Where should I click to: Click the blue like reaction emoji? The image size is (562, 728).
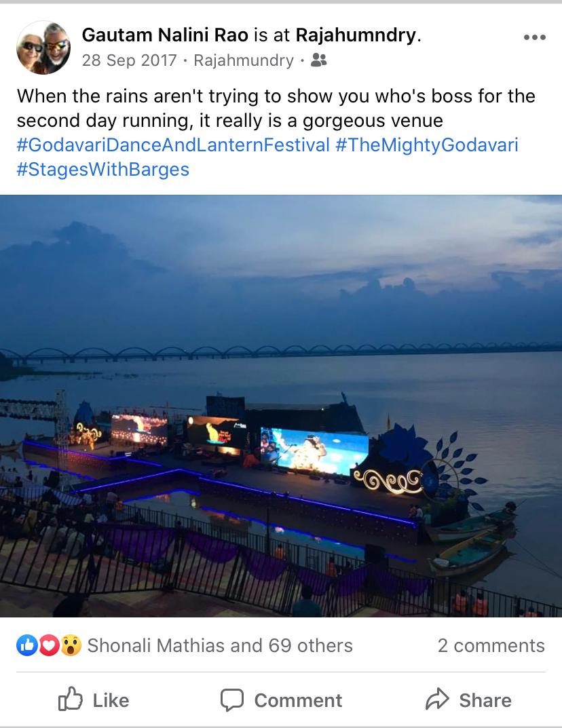click(27, 645)
